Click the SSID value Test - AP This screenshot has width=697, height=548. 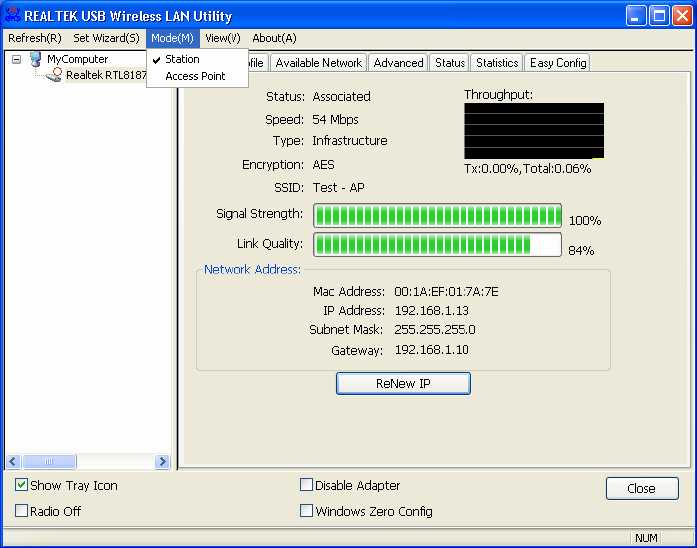pos(338,188)
